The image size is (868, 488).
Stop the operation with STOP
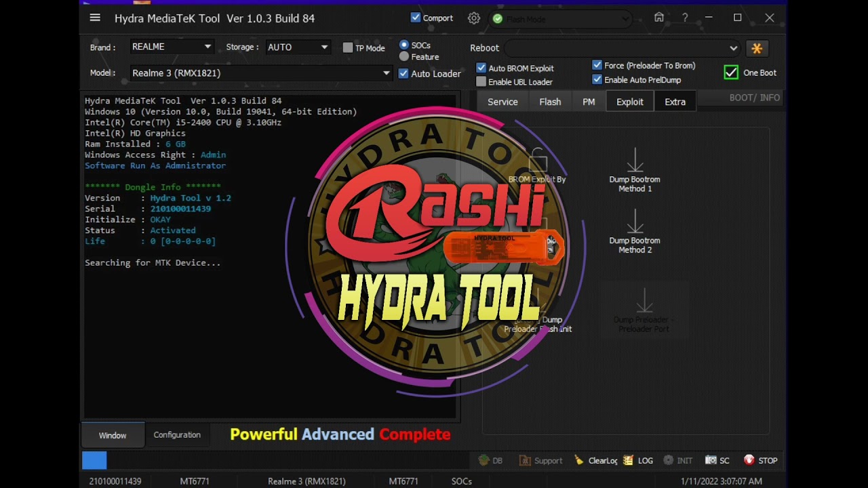(x=761, y=460)
